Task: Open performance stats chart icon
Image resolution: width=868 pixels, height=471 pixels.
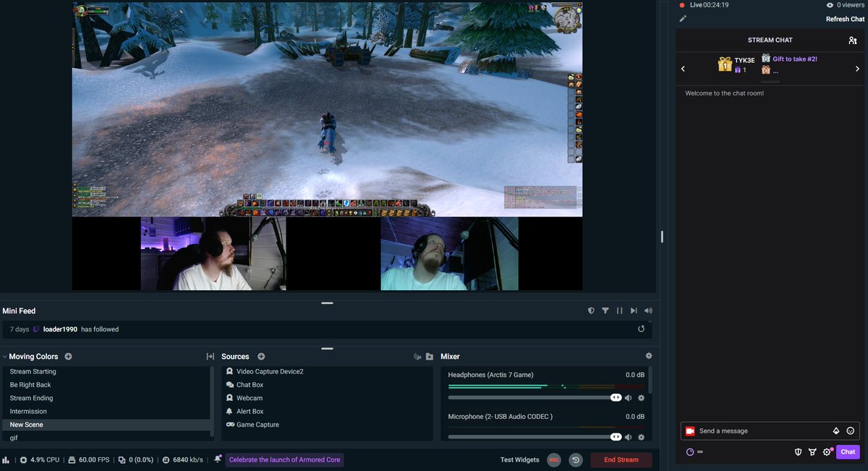Action: tap(5, 459)
